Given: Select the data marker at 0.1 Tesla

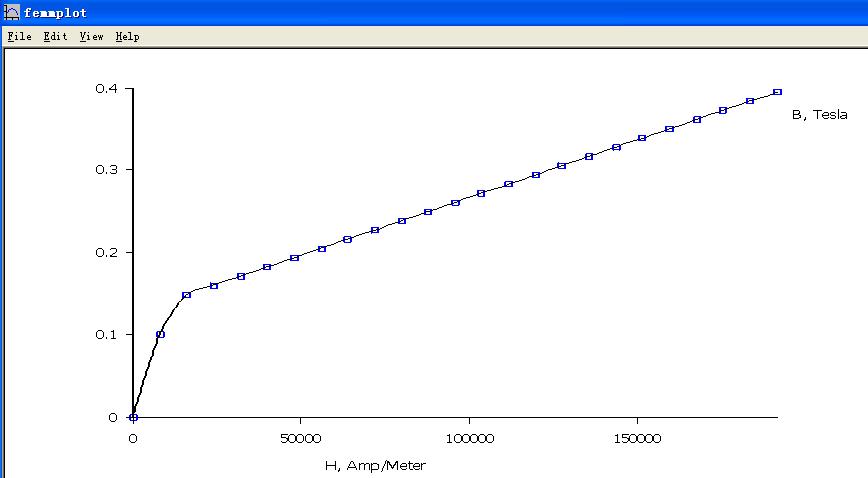Looking at the screenshot, I should coord(160,334).
